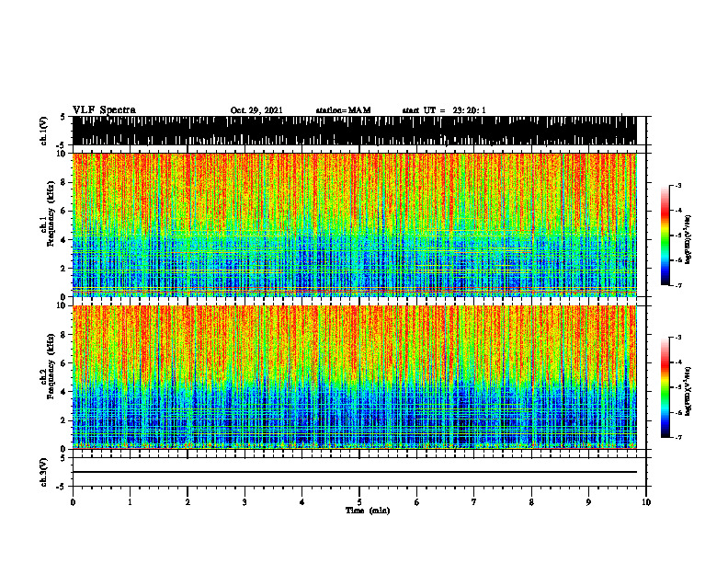Click time axis tick label "2"

pos(188,502)
